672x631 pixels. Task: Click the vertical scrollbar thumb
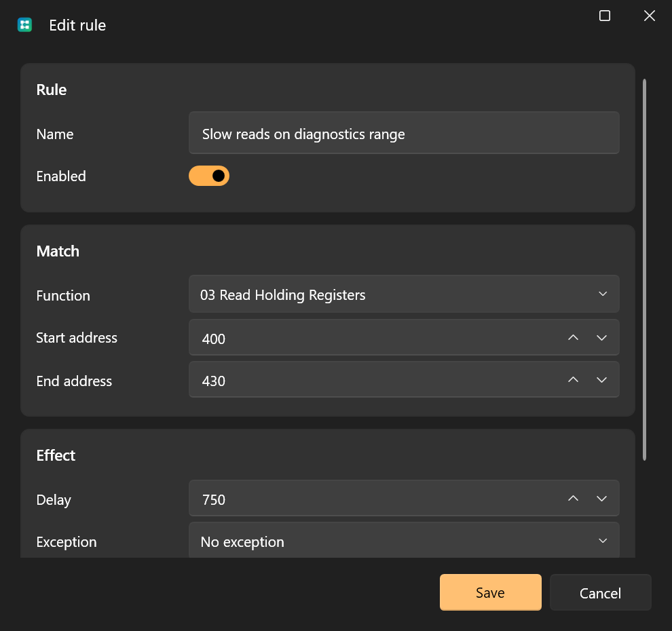pyautogui.click(x=644, y=270)
